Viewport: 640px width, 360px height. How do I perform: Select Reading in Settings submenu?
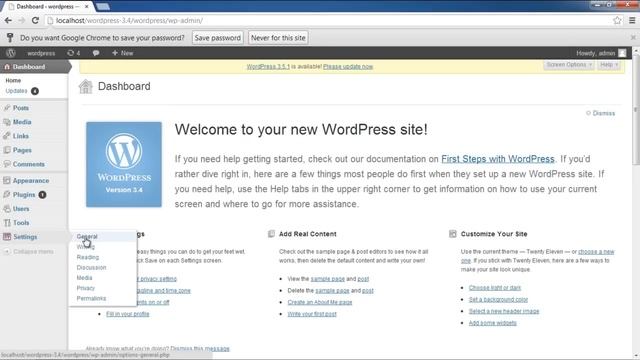(x=88, y=257)
